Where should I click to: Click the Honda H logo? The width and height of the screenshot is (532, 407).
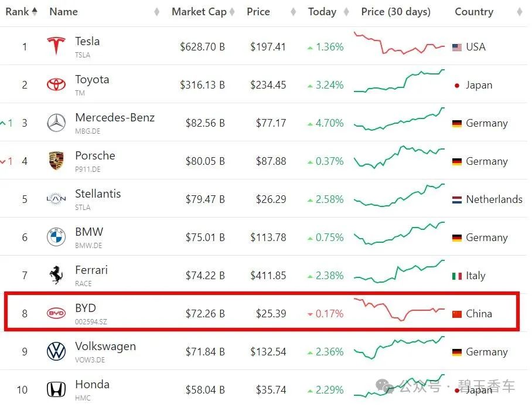[56, 389]
